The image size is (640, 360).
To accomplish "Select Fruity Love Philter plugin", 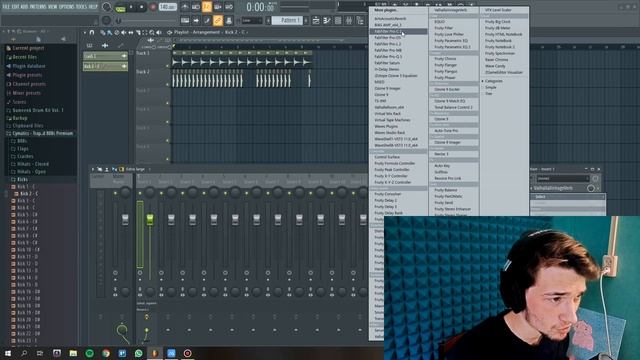I will coord(449,34).
